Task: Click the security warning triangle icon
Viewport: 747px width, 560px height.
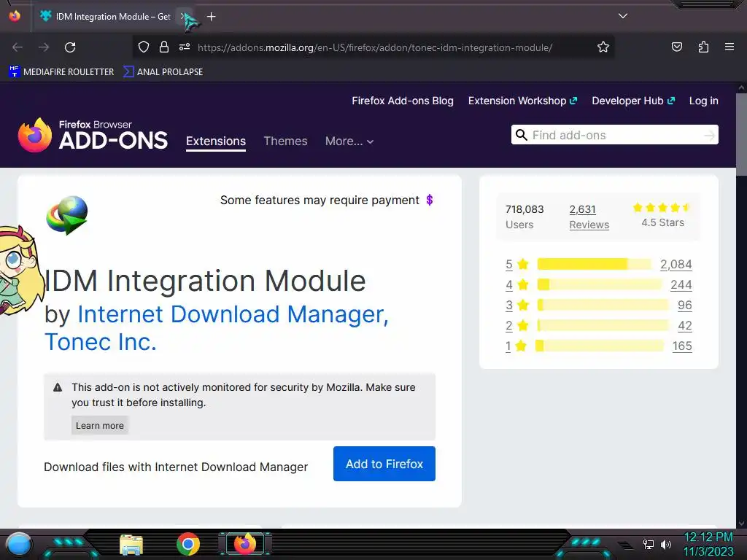Action: coord(58,387)
